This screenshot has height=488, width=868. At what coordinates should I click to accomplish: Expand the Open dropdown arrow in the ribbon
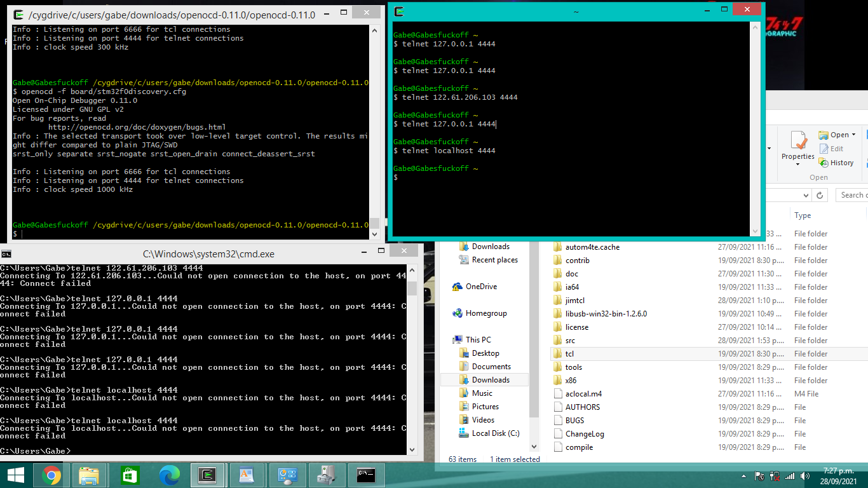pos(853,135)
